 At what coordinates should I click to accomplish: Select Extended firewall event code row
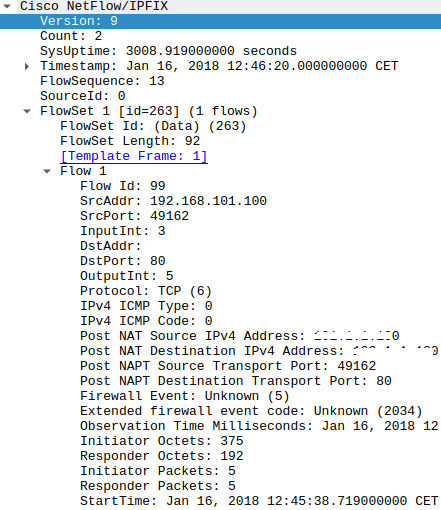(220, 411)
